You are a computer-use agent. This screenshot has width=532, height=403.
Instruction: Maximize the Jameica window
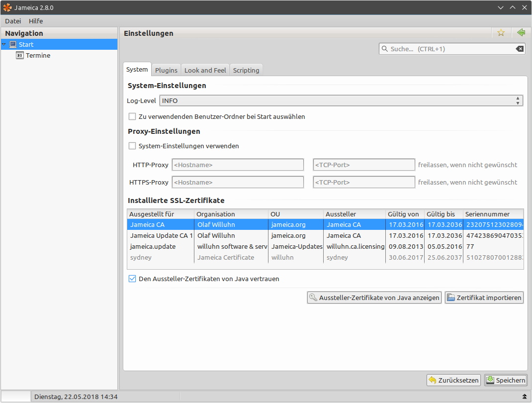(x=512, y=7)
